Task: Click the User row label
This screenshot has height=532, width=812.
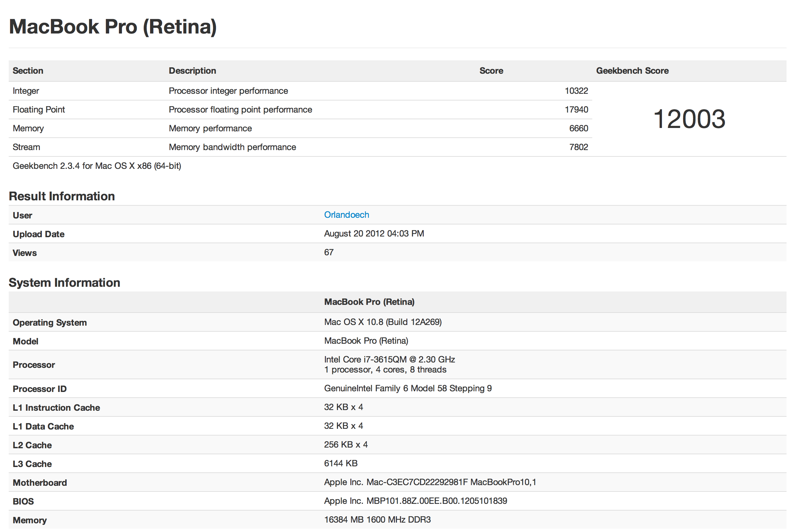Action: coord(22,215)
